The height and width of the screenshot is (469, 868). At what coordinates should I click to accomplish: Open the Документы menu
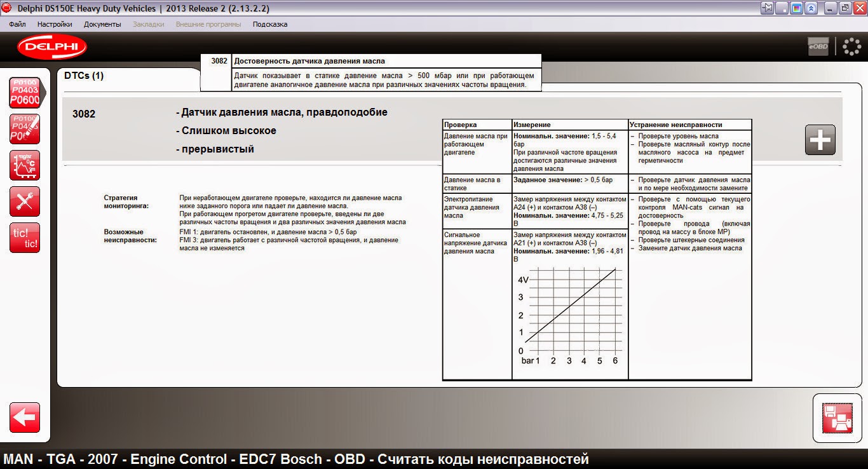(102, 24)
